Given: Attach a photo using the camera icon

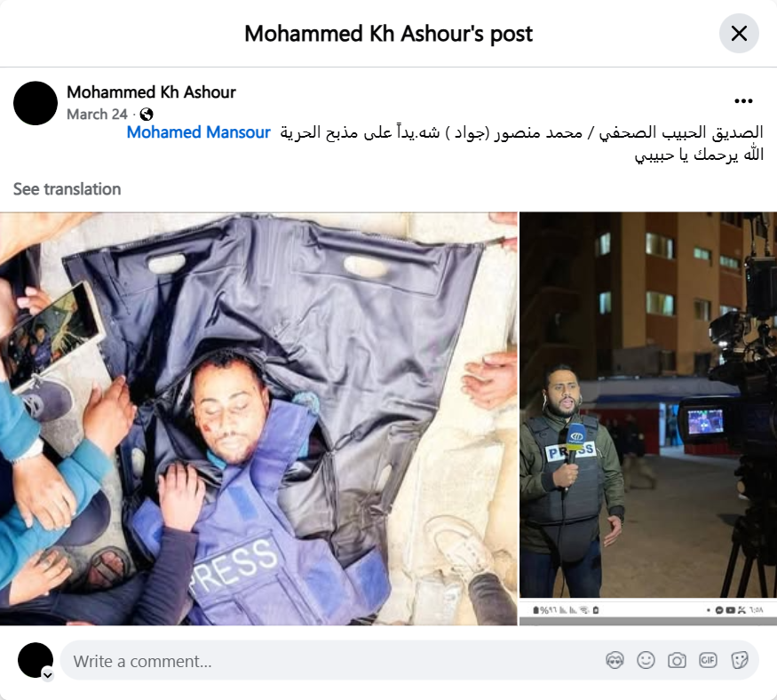Looking at the screenshot, I should [677, 660].
